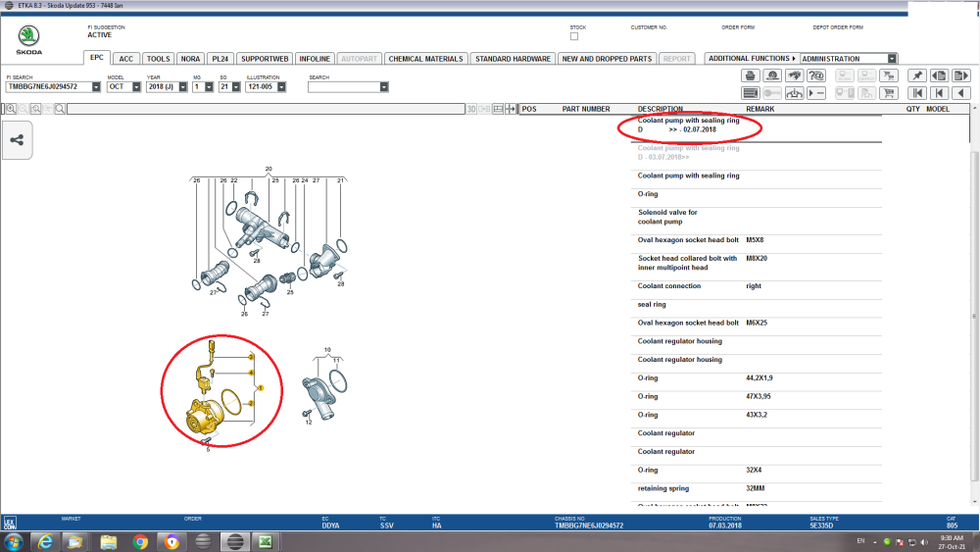
Task: Click the binoculars search icon
Action: click(795, 75)
